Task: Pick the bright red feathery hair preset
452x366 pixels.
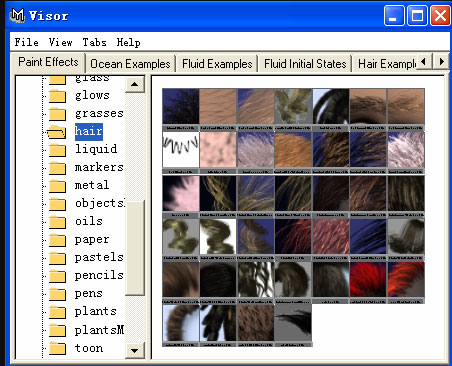Action: [368, 279]
